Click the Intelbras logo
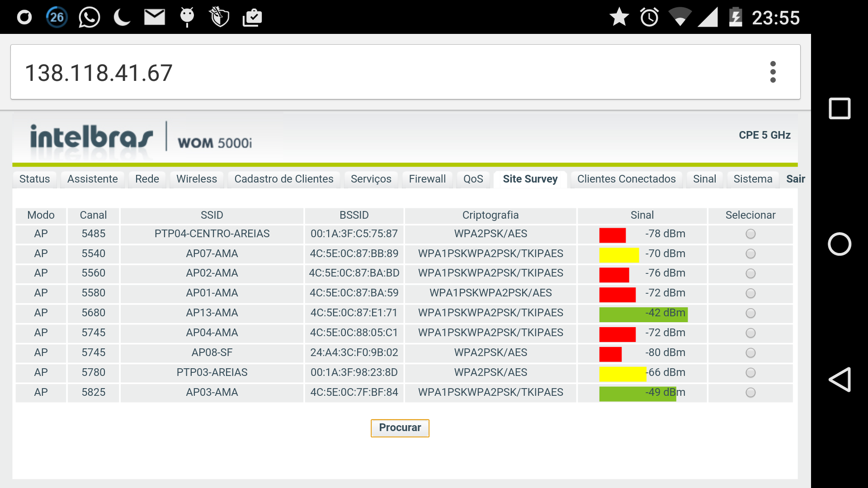 [x=91, y=137]
